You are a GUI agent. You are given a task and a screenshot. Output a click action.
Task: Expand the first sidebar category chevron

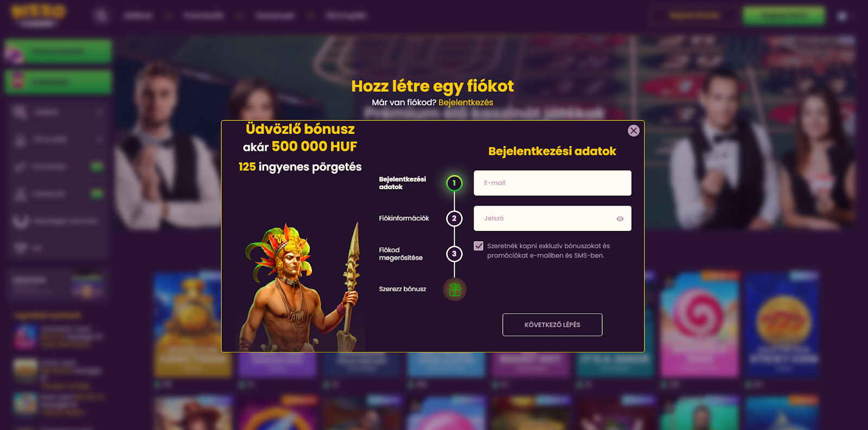click(x=99, y=112)
